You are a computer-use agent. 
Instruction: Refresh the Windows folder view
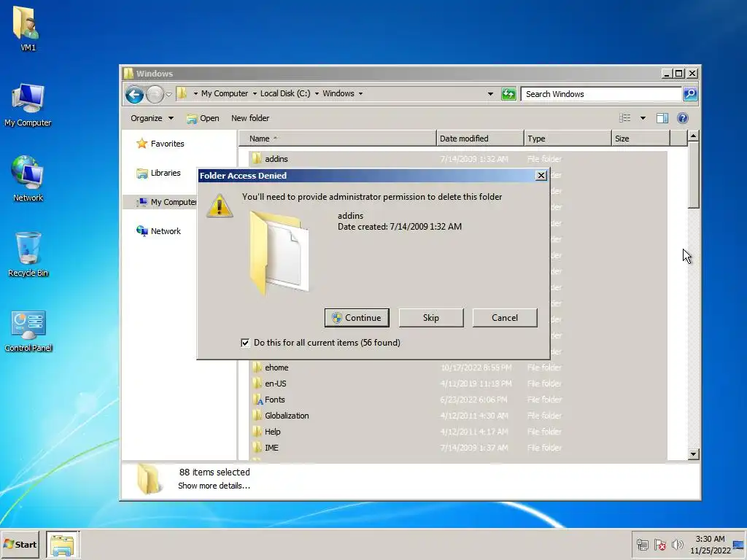(x=508, y=94)
